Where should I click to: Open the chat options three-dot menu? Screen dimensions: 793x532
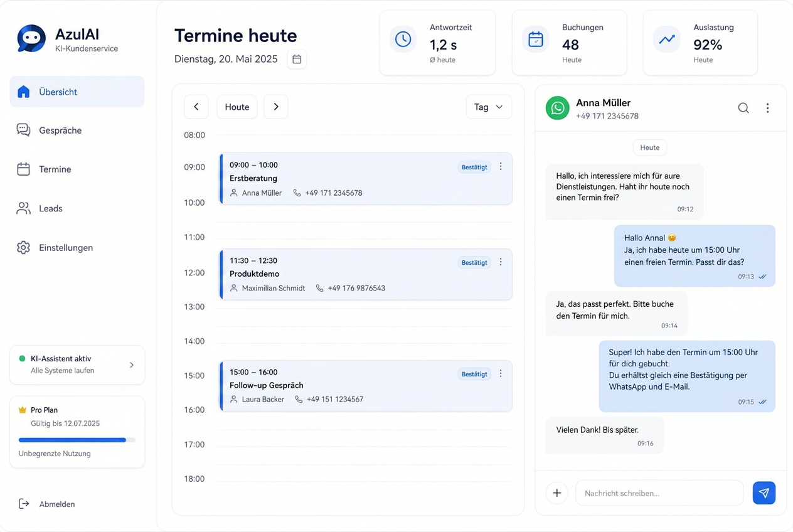point(767,108)
